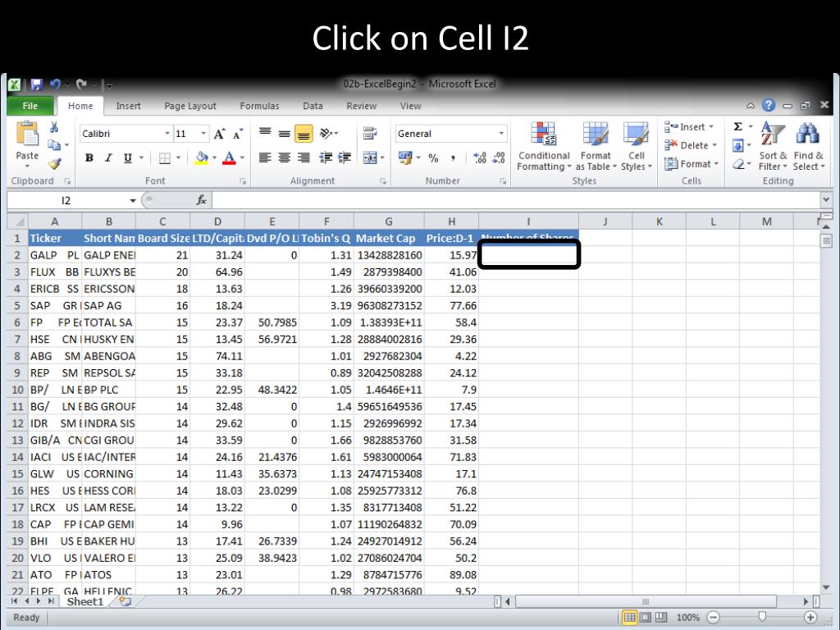Apply Comma Style number format
The height and width of the screenshot is (630, 840).
tap(453, 158)
